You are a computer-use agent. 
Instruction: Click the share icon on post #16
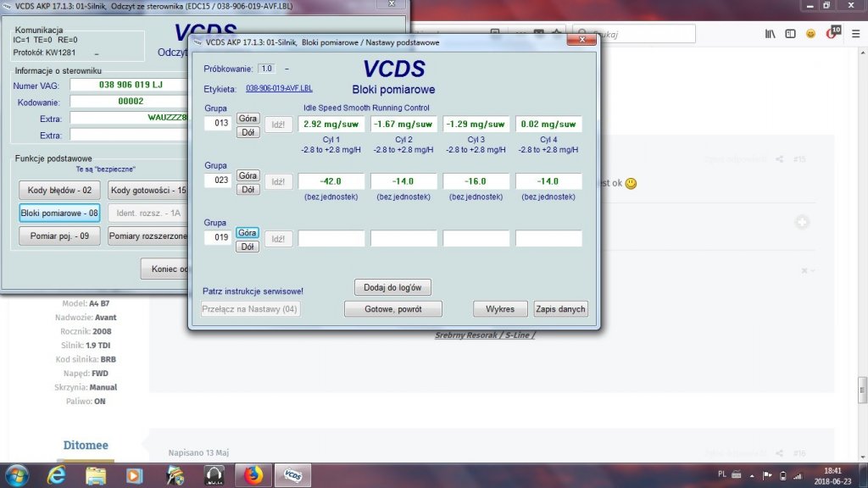click(x=780, y=453)
